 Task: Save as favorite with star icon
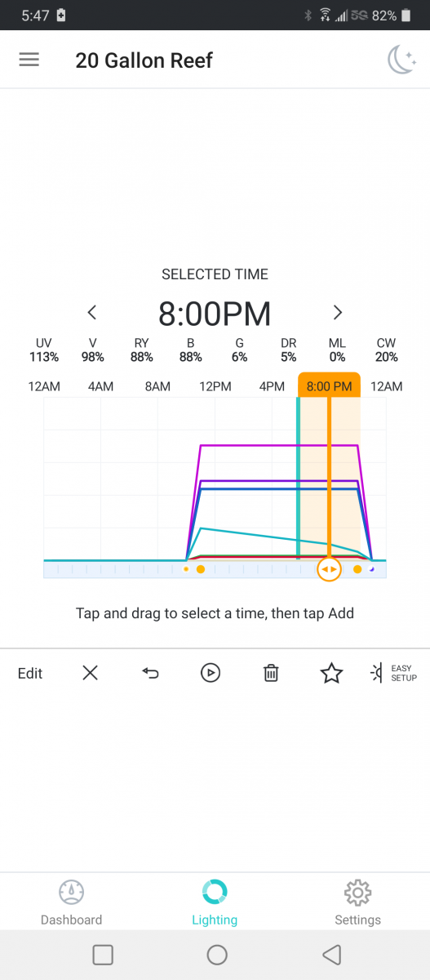click(x=331, y=673)
